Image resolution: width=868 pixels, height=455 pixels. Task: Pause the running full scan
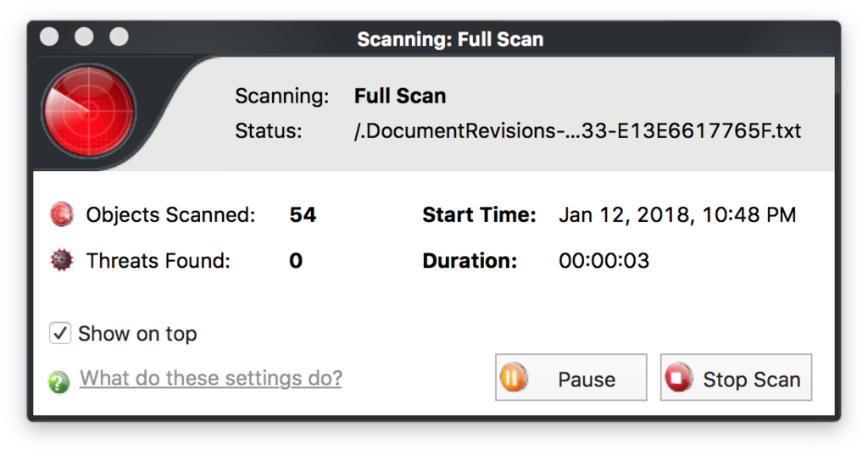pyautogui.click(x=571, y=378)
